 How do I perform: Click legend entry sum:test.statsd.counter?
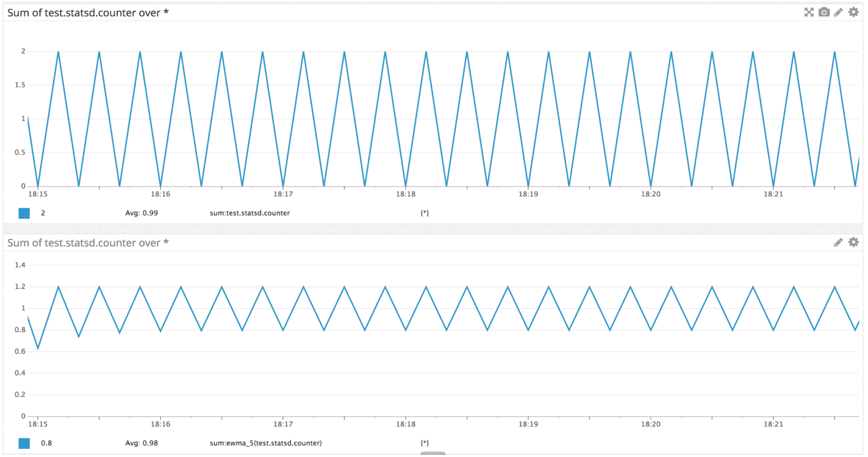click(x=250, y=213)
